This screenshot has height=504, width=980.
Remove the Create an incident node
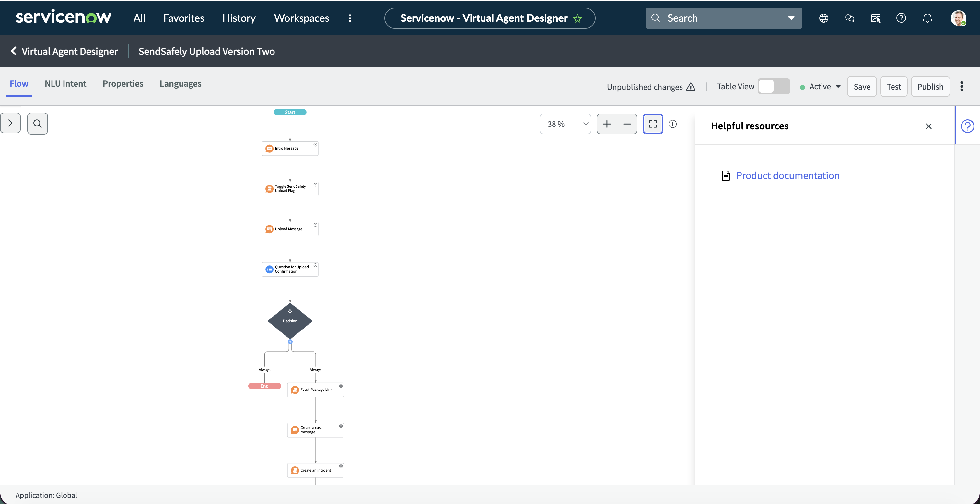pos(341,466)
